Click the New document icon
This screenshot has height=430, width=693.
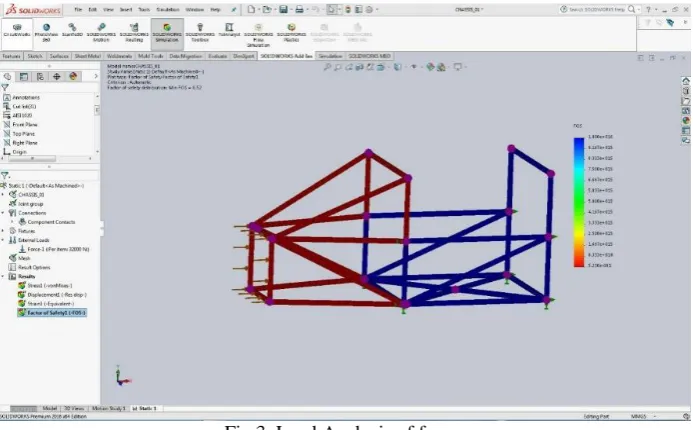(251, 9)
